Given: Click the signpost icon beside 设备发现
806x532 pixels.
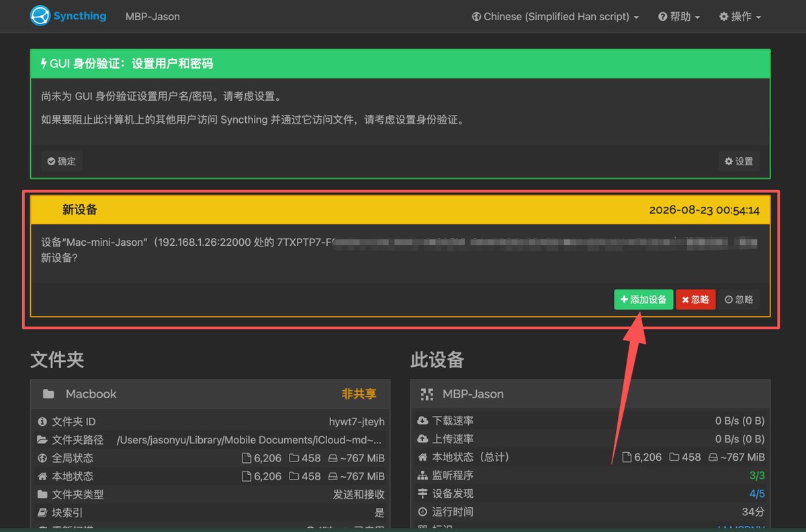Looking at the screenshot, I should (423, 493).
